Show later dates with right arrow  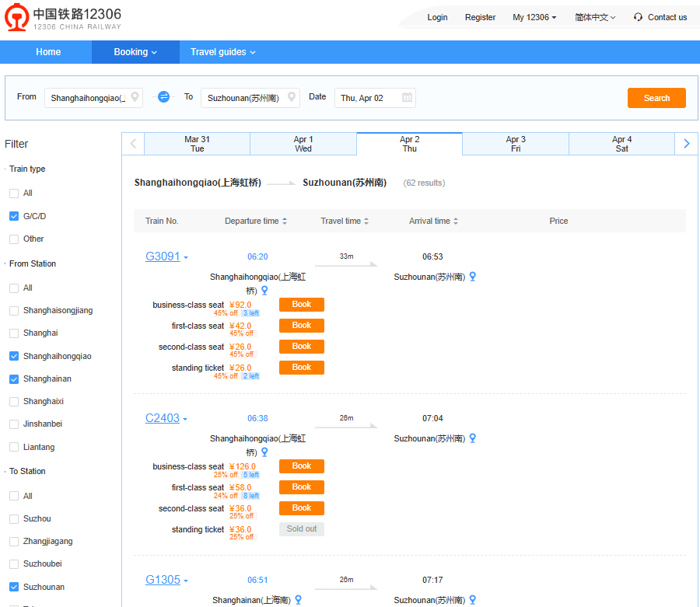pyautogui.click(x=686, y=144)
